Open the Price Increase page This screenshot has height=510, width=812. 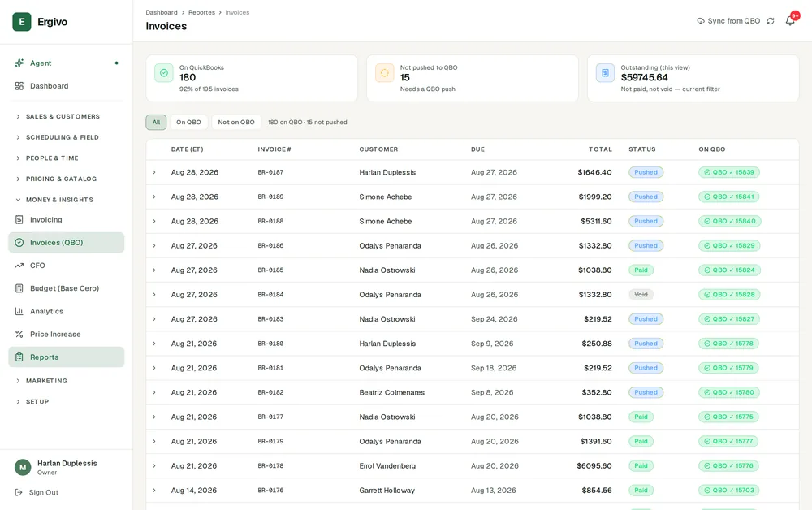[67, 334]
